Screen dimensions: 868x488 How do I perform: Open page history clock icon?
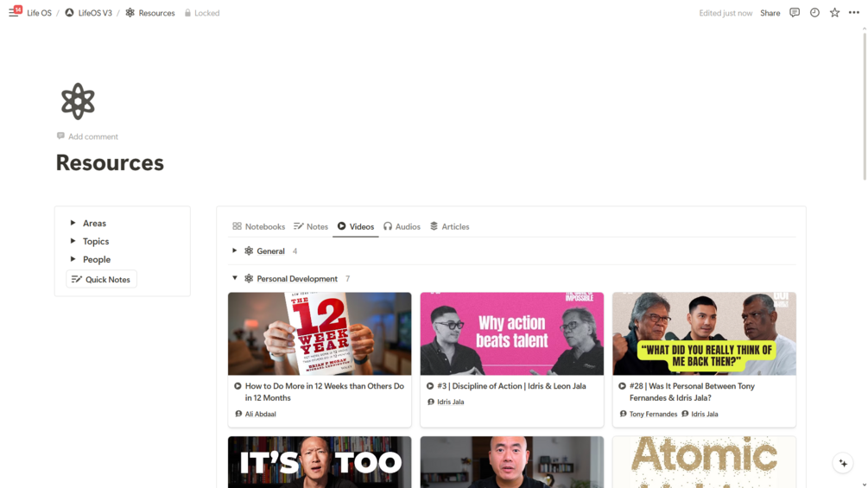(814, 12)
